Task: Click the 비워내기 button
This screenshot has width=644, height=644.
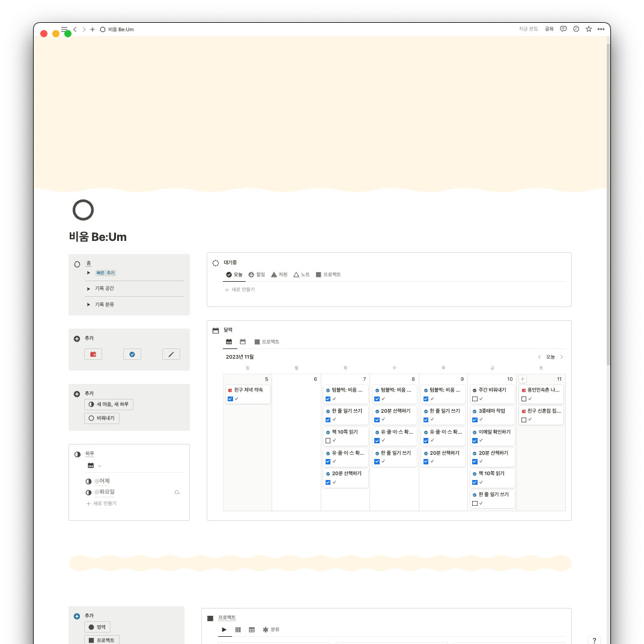Action: point(102,418)
